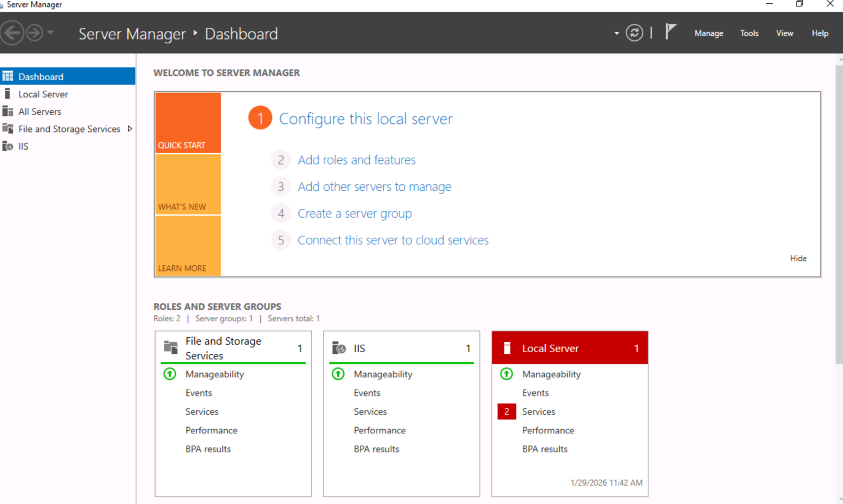Open the Tools menu

(748, 33)
